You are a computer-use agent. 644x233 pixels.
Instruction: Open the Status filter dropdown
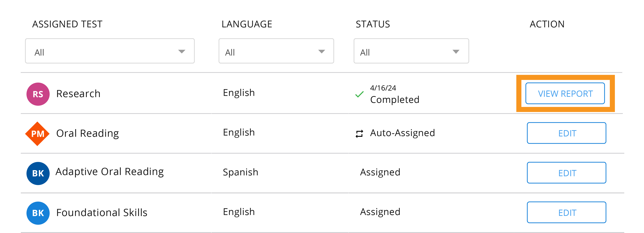tap(411, 51)
